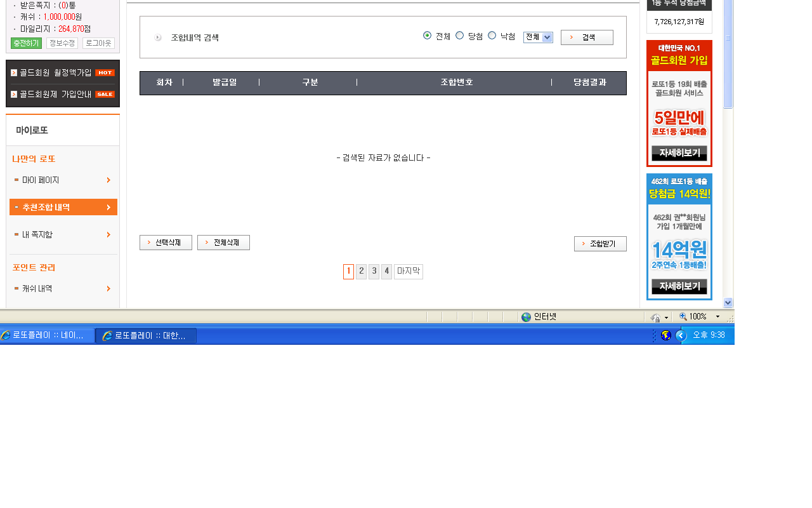812x508 pixels.
Task: Go to page 3 in pagination
Action: click(374, 272)
